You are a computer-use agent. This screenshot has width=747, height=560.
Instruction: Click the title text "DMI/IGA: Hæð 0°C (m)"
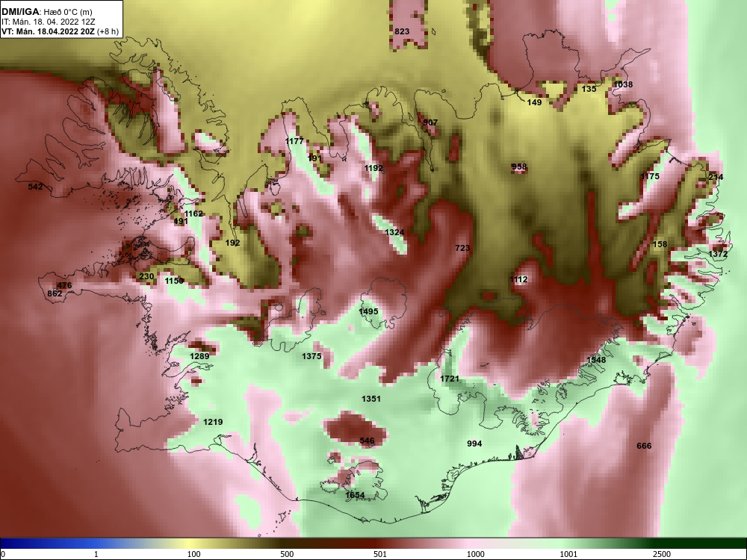click(46, 12)
